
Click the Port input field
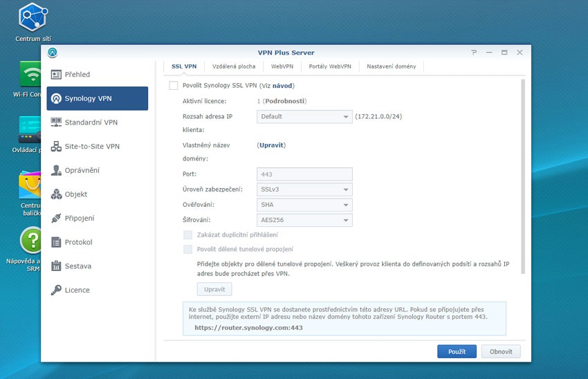pyautogui.click(x=304, y=174)
